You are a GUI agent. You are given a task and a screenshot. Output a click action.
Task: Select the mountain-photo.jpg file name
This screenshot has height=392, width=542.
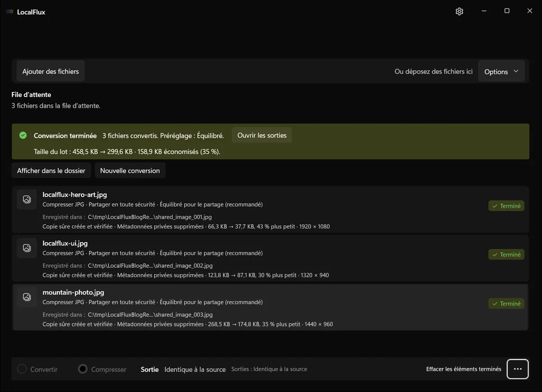(74, 292)
